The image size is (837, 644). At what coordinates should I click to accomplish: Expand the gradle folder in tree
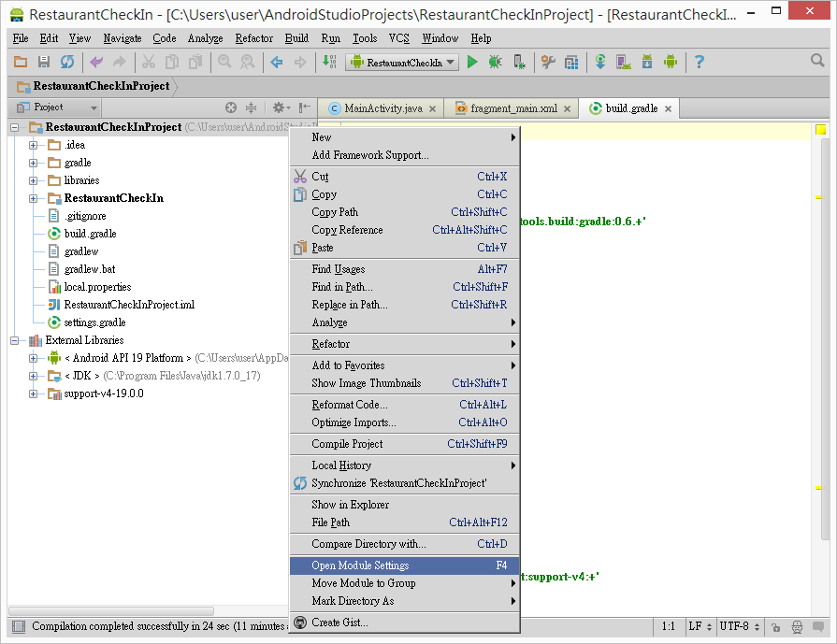(34, 163)
